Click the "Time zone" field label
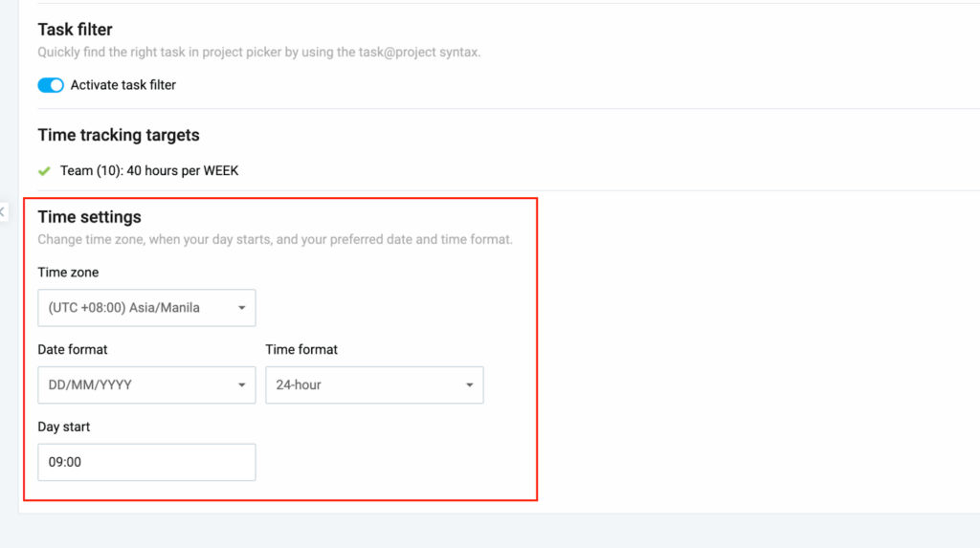 click(x=68, y=273)
